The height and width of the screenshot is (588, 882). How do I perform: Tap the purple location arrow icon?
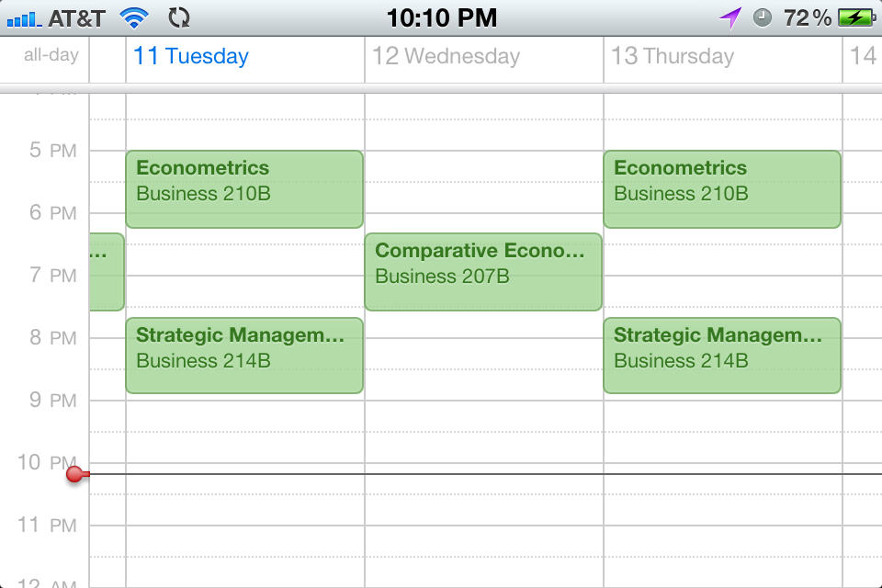pyautogui.click(x=730, y=18)
